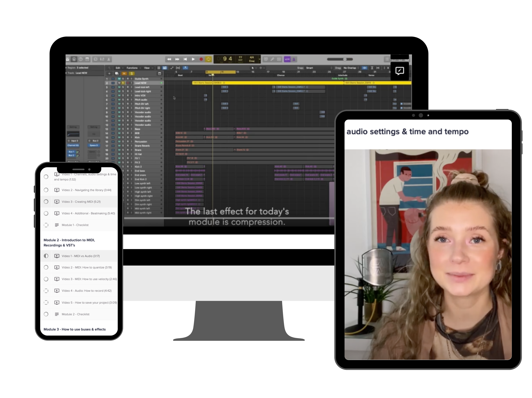Open the Mixer sliders icon
This screenshot has width=532, height=398.
click(102, 59)
